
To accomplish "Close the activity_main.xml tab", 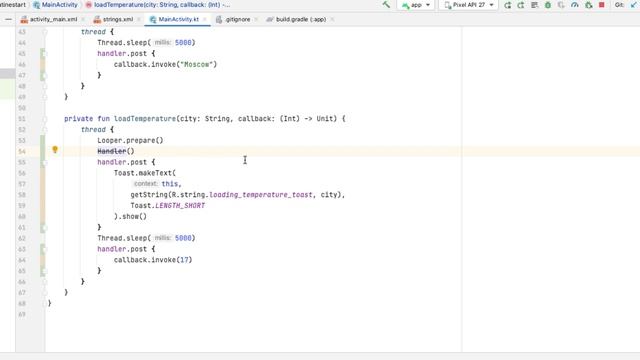I will (83, 19).
